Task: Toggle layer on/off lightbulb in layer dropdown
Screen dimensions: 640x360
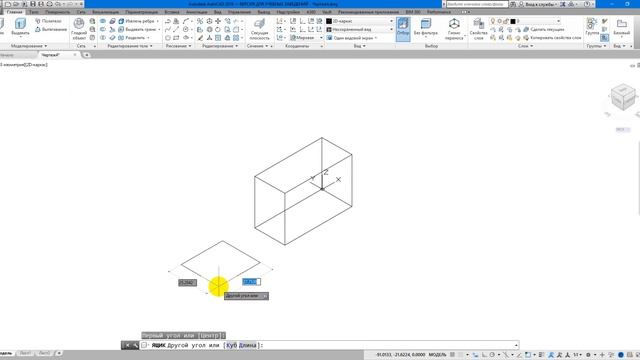Action: (x=493, y=21)
